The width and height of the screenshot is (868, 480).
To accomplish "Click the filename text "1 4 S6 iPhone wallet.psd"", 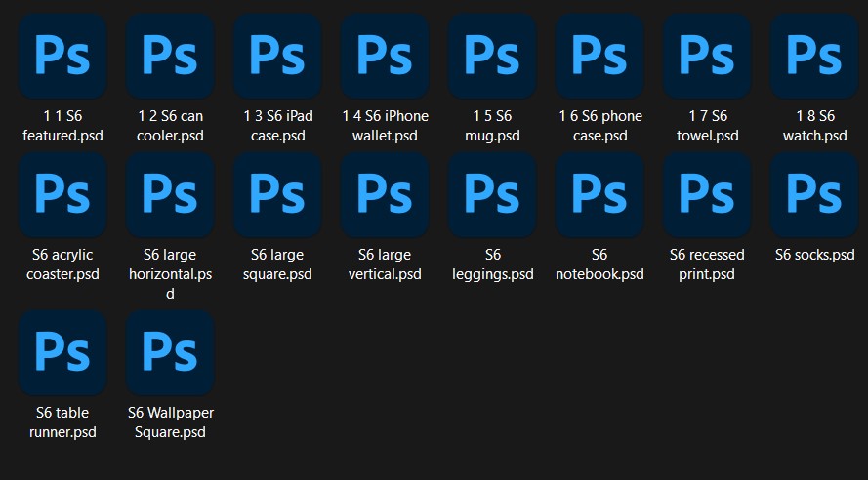I will tap(385, 126).
